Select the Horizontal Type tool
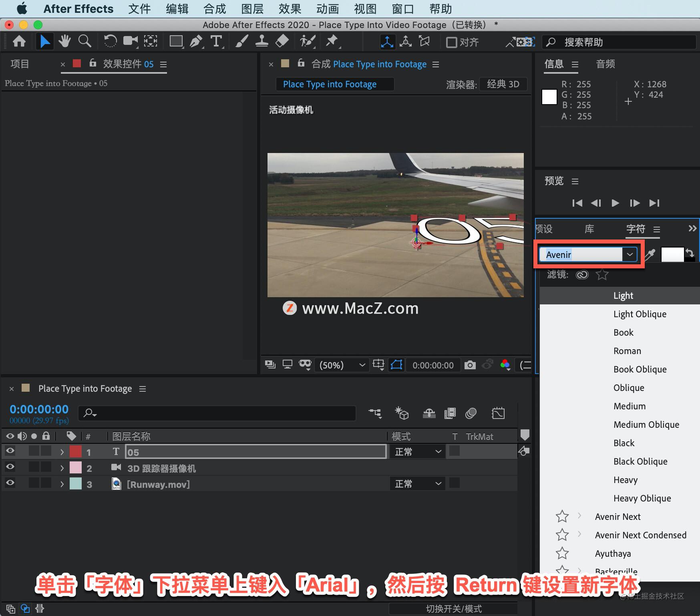 217,42
